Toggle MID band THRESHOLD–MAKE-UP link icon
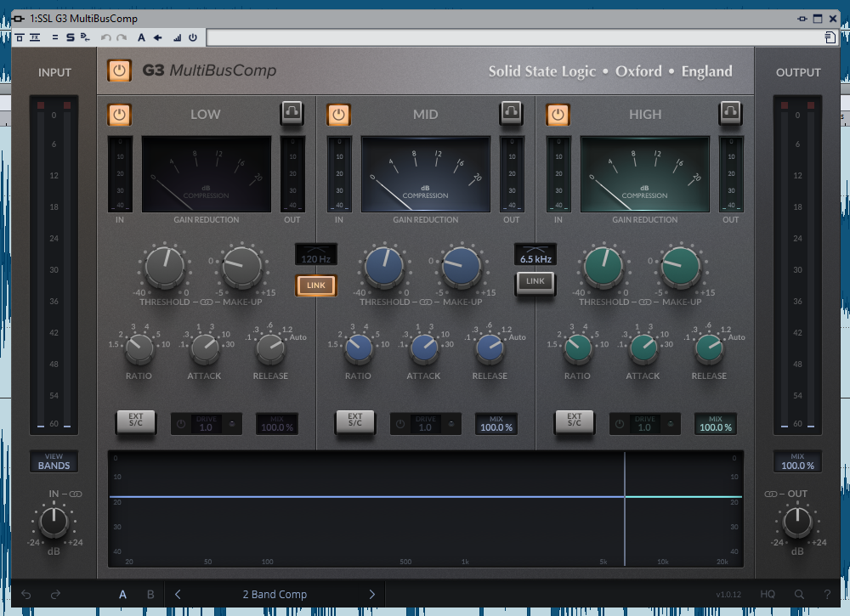Screen dimensions: 850x616 (426, 302)
